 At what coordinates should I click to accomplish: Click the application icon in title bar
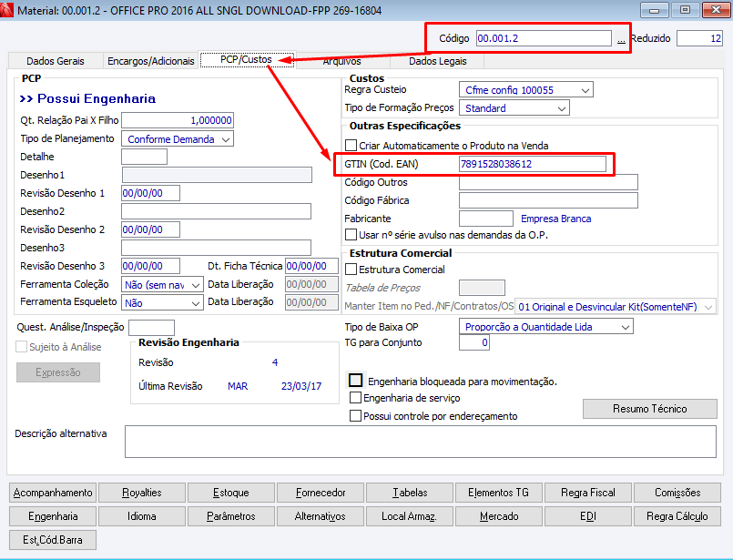6,9
